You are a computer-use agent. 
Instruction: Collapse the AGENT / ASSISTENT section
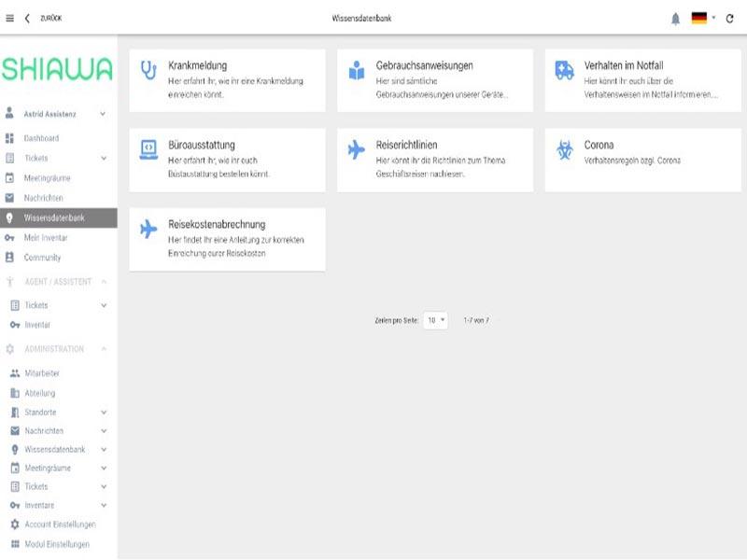(x=105, y=282)
